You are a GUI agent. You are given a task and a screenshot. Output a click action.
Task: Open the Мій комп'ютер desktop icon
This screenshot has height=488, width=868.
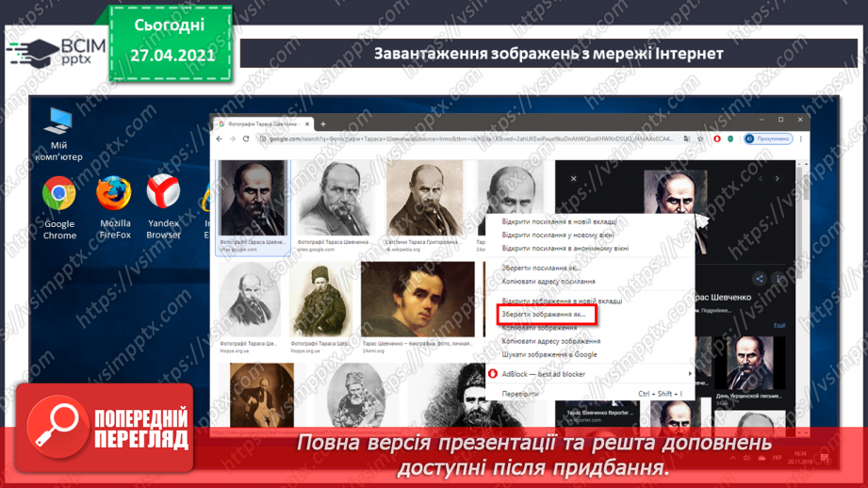(58, 135)
